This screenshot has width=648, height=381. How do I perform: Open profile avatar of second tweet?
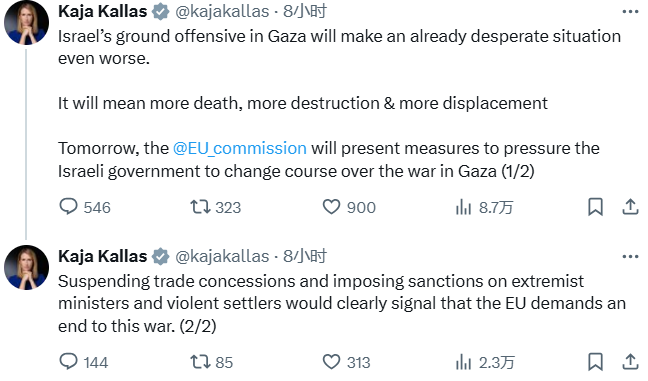tap(26, 268)
